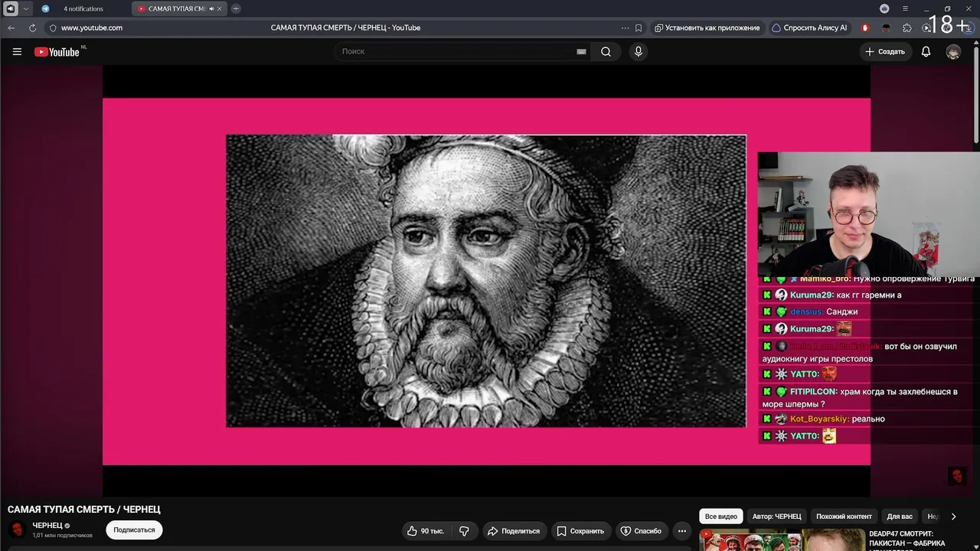The image size is (980, 551).
Task: Click the video player frame
Action: (x=486, y=281)
